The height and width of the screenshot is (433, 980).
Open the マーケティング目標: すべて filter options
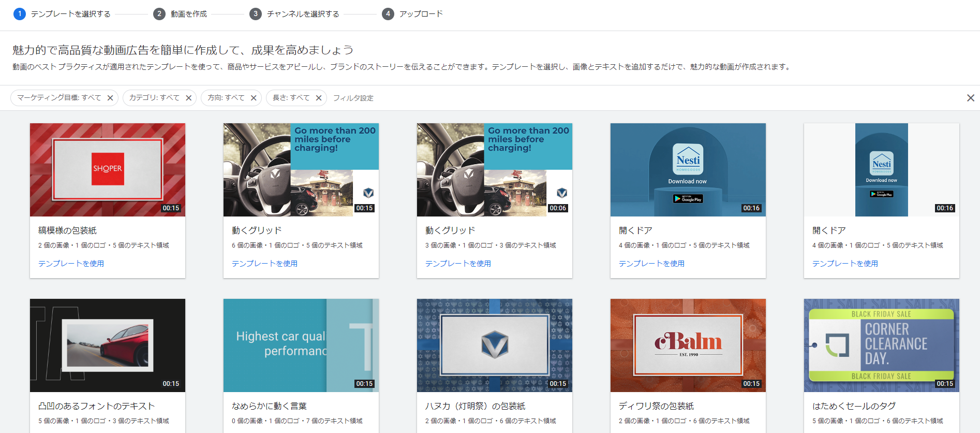coord(59,98)
